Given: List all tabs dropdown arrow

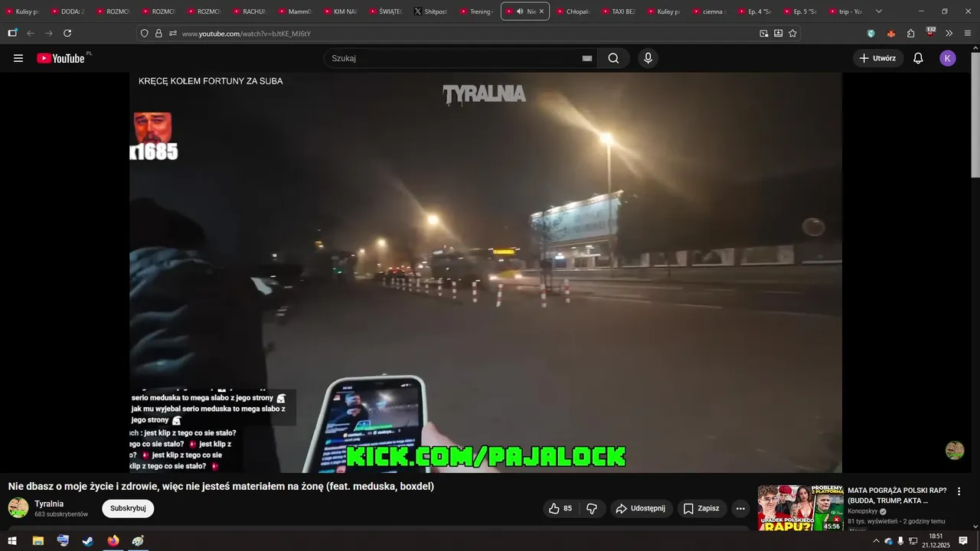Looking at the screenshot, I should [879, 11].
